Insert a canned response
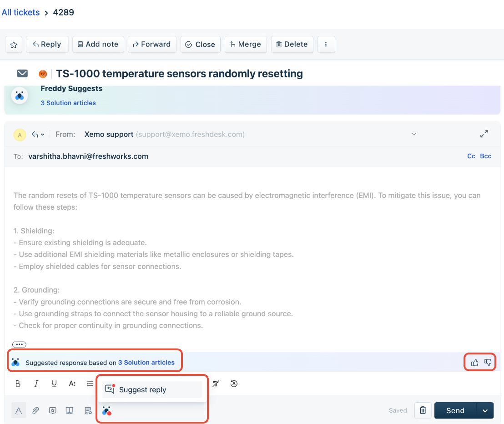The image size is (504, 424). point(53,410)
